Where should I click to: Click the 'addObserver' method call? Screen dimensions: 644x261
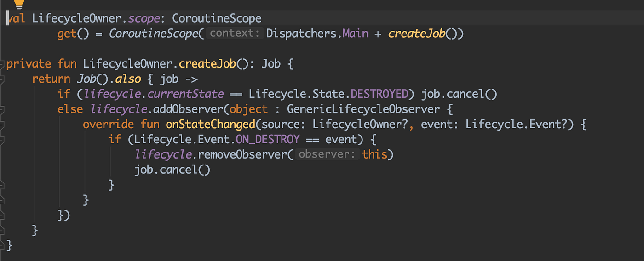(188, 109)
